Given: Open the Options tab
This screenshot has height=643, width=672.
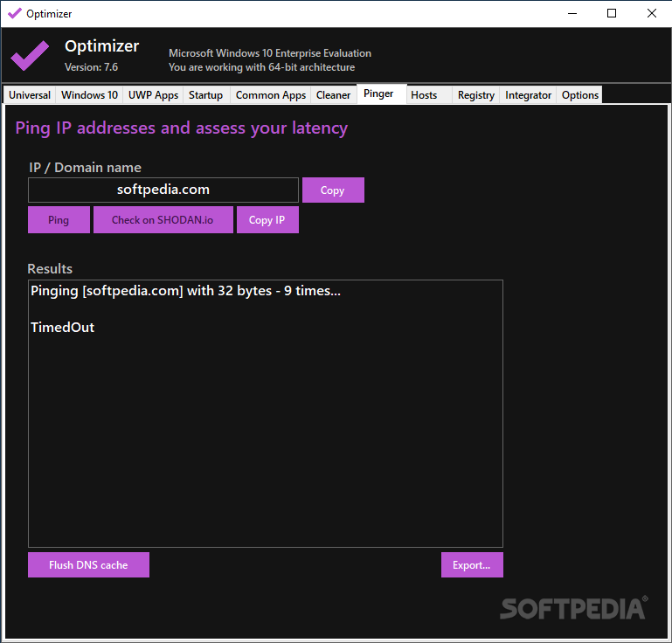Looking at the screenshot, I should pos(579,95).
